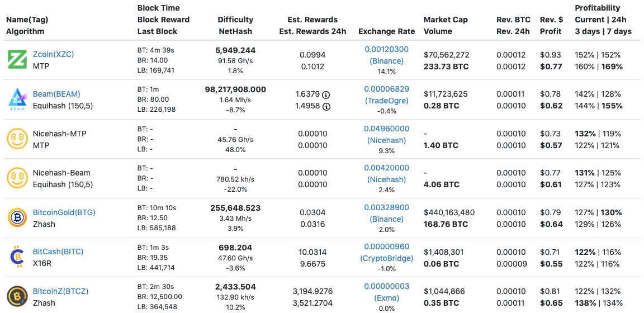This screenshot has width=644, height=313.
Task: Click the BitCash logo icon
Action: (17, 257)
